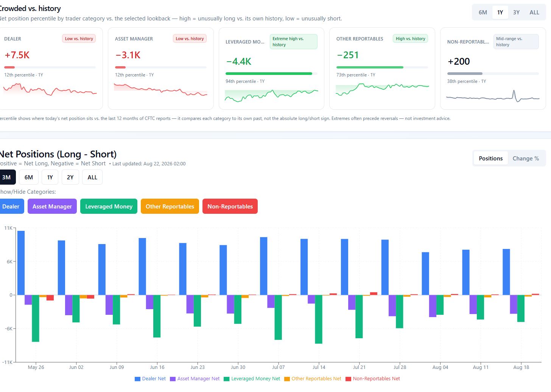
Task: Click the Non-Reportables Net legend label
Action: [x=377, y=379]
